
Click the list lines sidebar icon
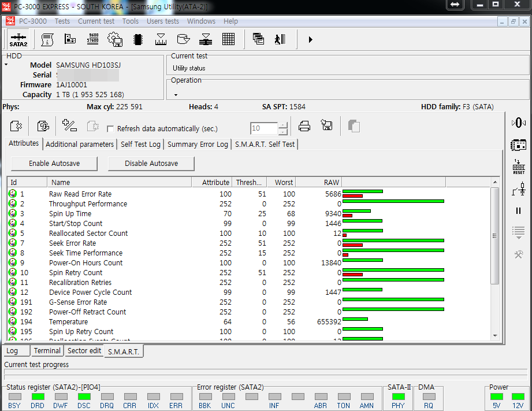pyautogui.click(x=519, y=233)
